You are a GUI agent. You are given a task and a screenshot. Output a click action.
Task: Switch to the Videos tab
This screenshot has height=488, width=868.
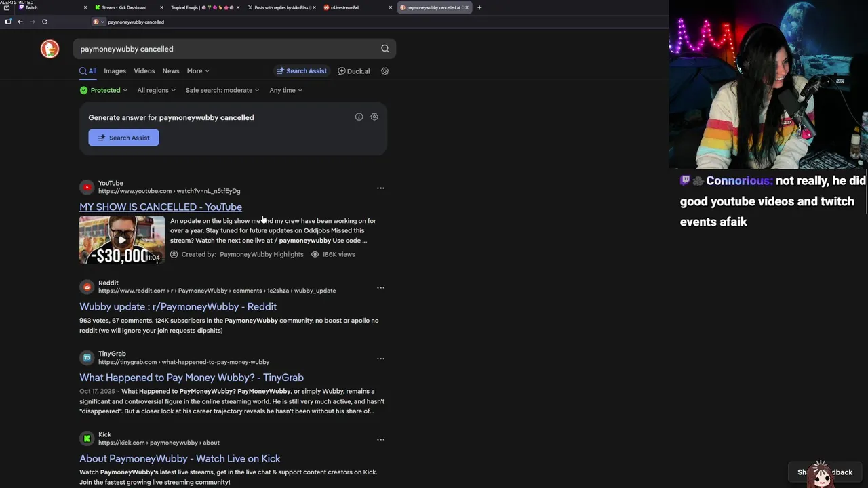[x=144, y=70]
